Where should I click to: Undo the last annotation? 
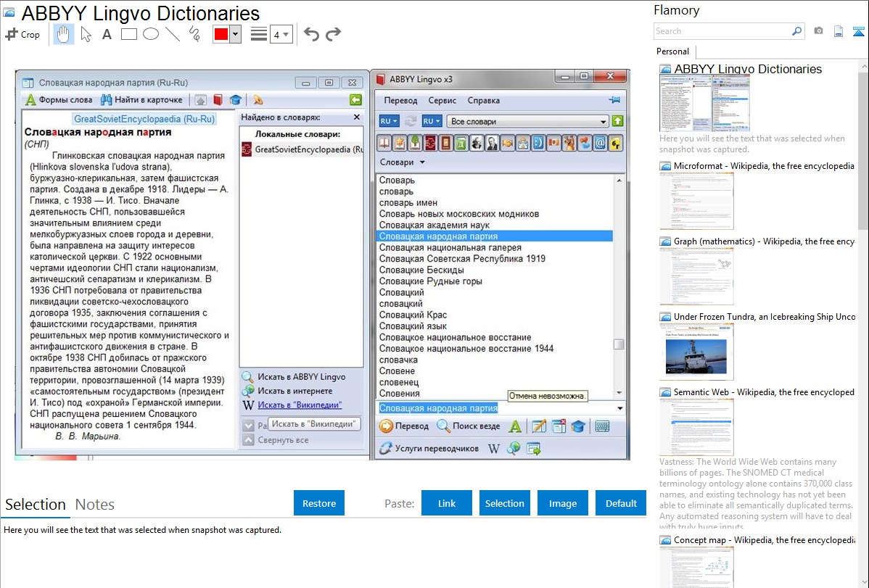(311, 34)
